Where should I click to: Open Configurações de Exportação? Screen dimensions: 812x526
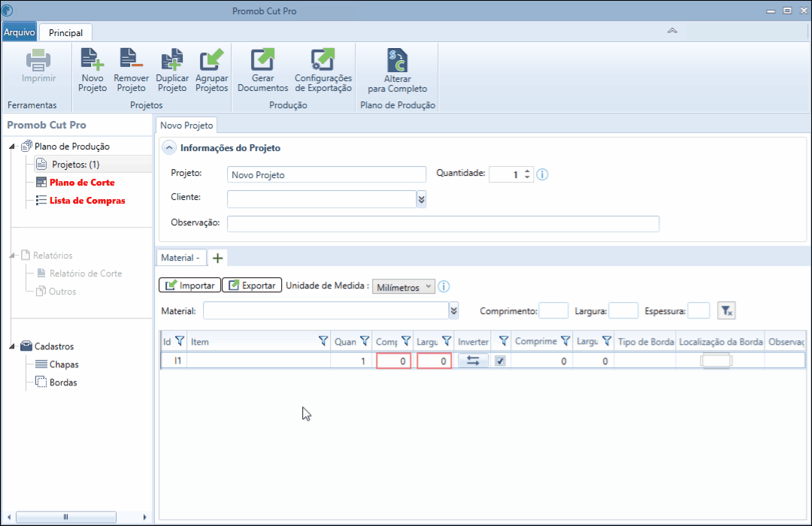tap(323, 70)
